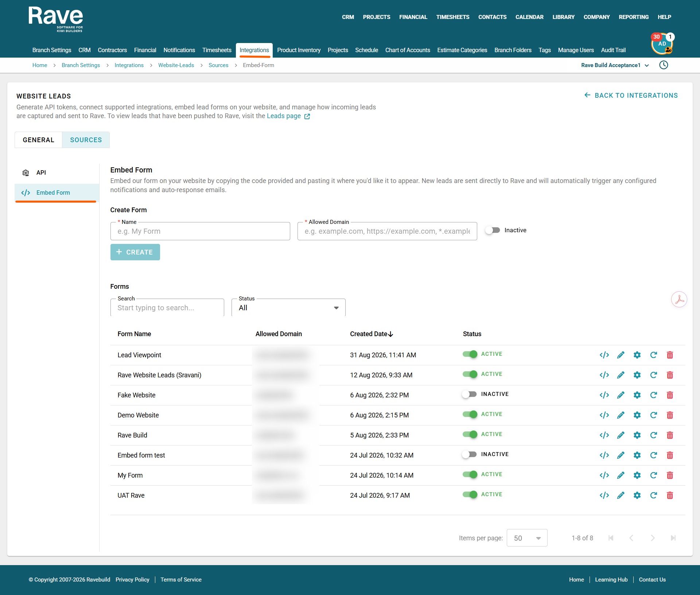700x595 pixels.
Task: Open the Product Inventory settings tab
Action: [299, 50]
